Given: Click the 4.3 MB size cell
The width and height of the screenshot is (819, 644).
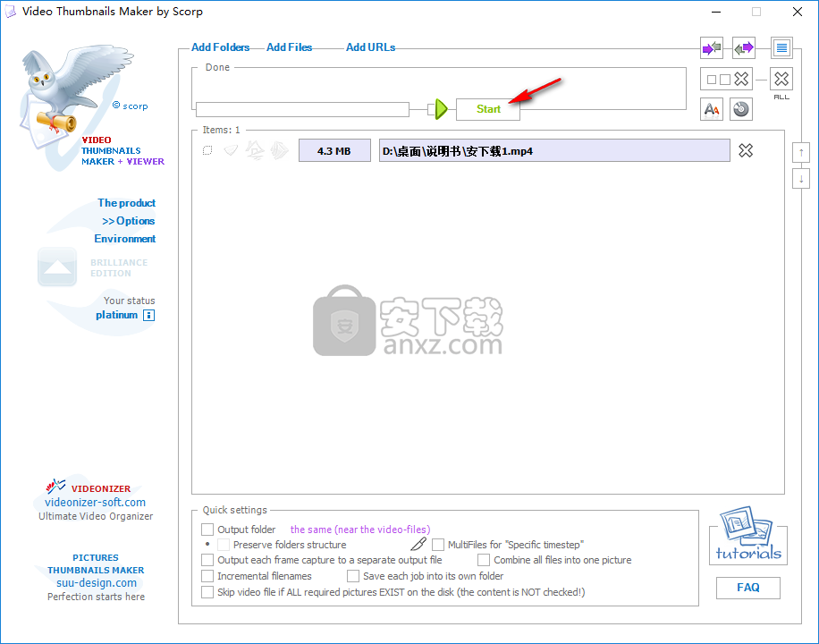Looking at the screenshot, I should pyautogui.click(x=334, y=150).
